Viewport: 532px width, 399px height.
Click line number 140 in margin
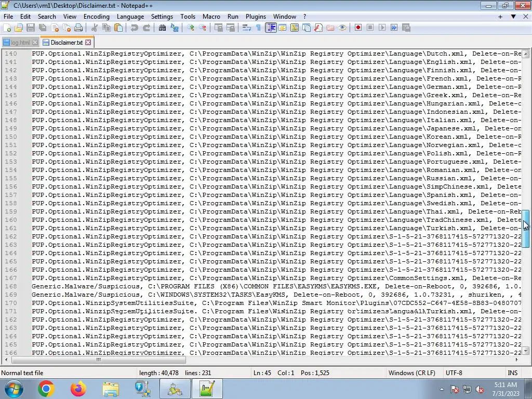pos(11,54)
